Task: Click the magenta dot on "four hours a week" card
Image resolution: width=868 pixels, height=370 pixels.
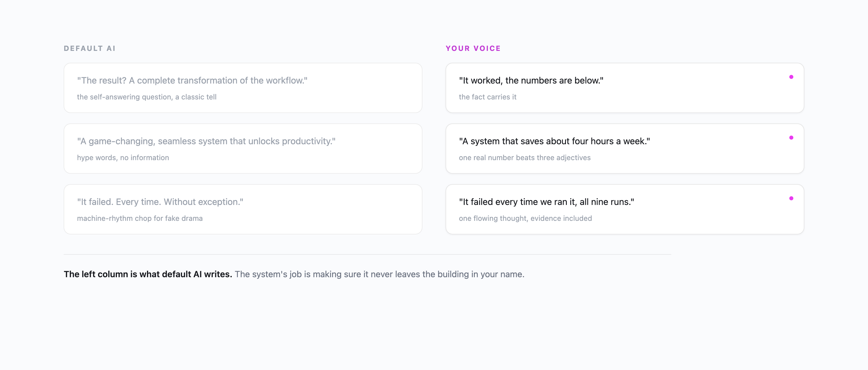Action: tap(791, 137)
